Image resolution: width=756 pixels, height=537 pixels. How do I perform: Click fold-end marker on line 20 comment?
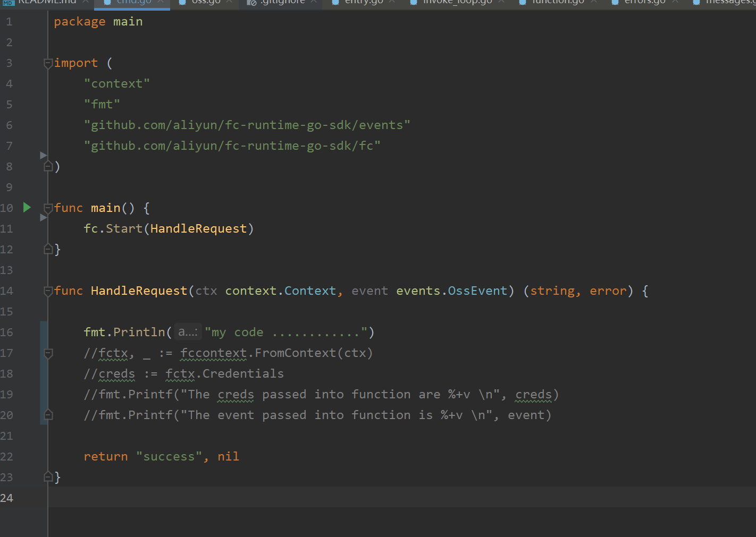48,415
